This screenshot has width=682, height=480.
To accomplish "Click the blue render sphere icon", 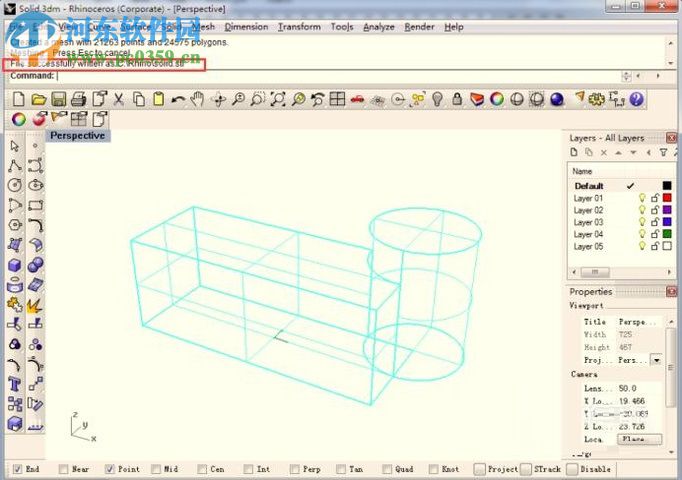I will coord(557,100).
